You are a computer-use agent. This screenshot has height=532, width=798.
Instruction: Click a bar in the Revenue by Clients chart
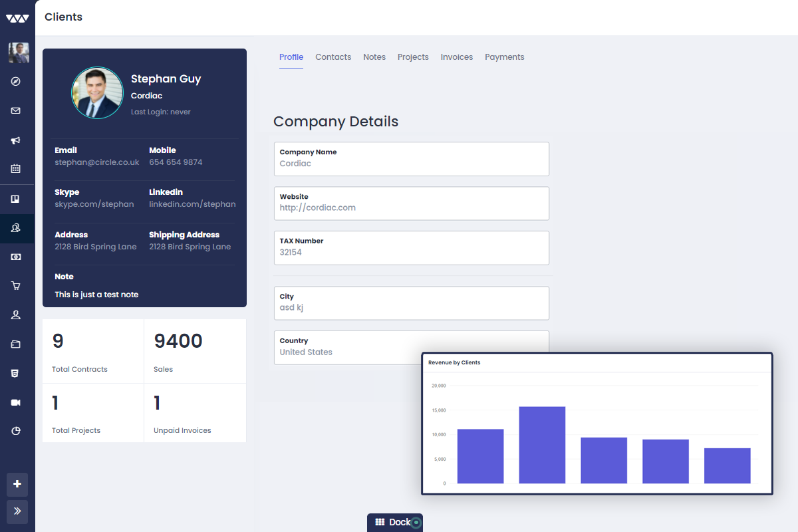(542, 446)
